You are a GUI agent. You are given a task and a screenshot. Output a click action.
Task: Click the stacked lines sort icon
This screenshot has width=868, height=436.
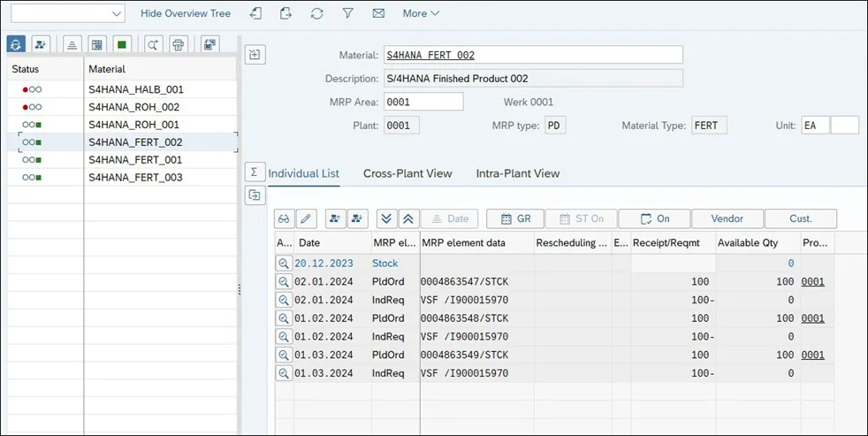(x=72, y=44)
